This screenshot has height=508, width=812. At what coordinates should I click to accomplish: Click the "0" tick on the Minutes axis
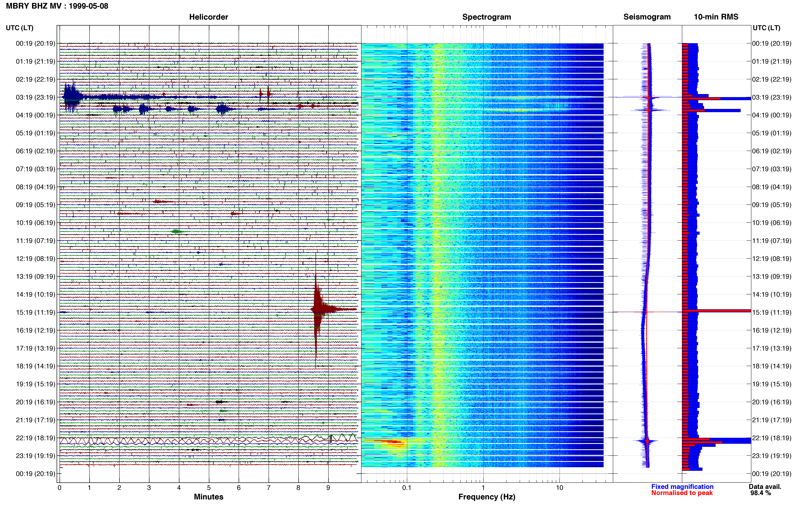pos(59,488)
